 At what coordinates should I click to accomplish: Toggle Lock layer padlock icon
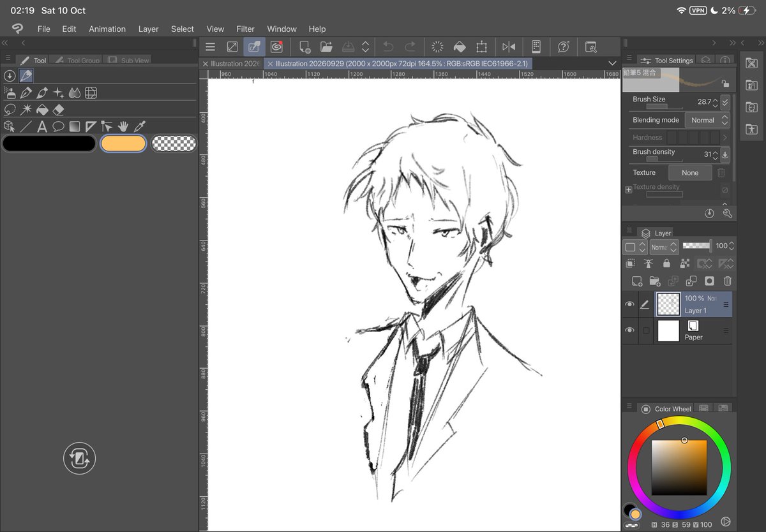[x=666, y=263]
